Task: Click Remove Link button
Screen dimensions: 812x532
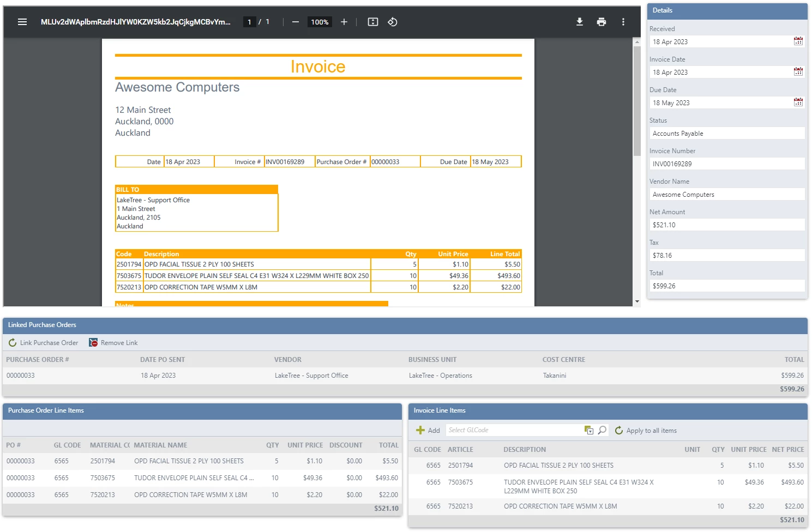Action: [113, 343]
